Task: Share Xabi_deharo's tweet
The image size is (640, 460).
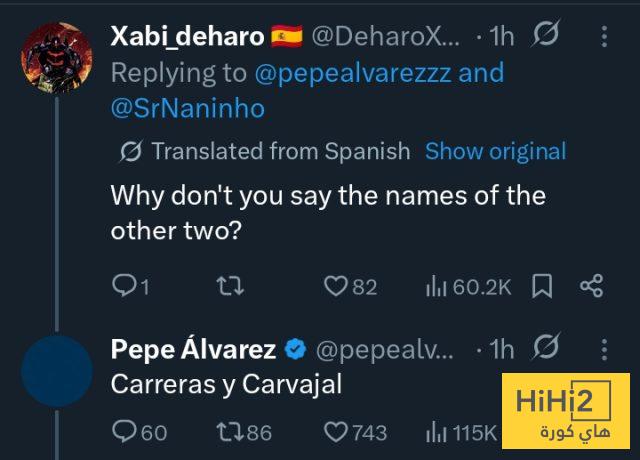Action: click(x=591, y=287)
